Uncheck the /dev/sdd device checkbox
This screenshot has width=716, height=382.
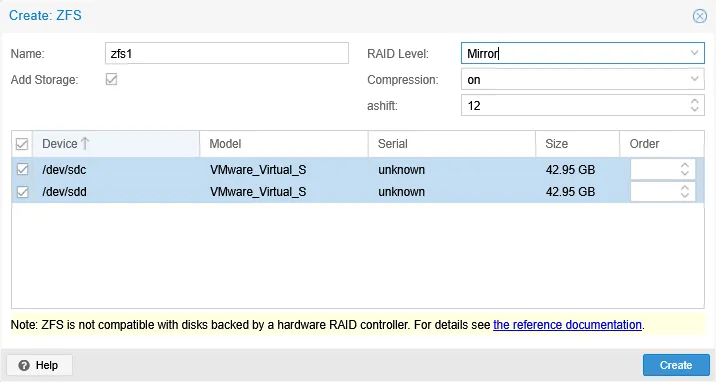tap(22, 192)
